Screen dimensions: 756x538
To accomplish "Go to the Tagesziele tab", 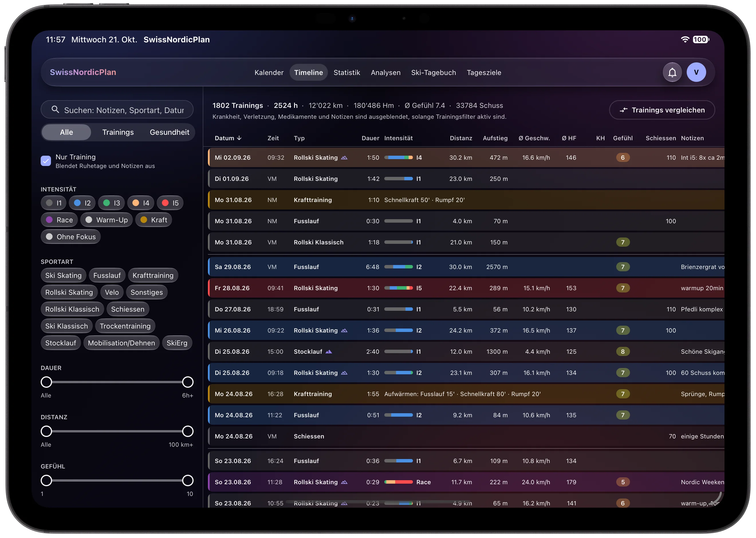I will pos(484,73).
